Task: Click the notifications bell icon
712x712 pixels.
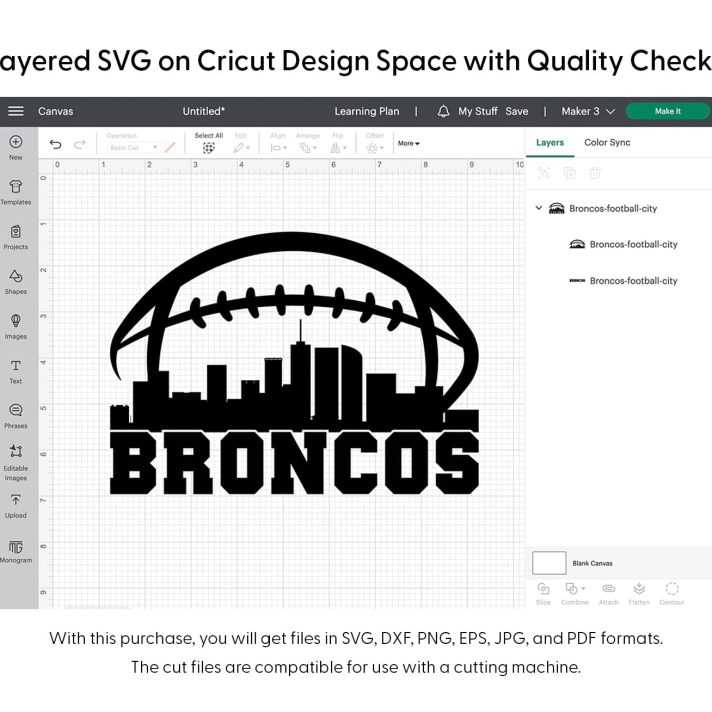Action: (443, 111)
